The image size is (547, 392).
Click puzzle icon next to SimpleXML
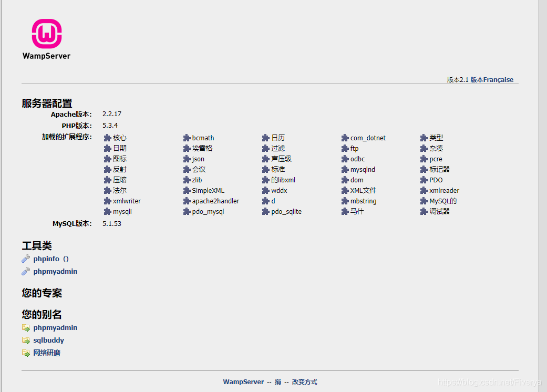[x=187, y=190]
